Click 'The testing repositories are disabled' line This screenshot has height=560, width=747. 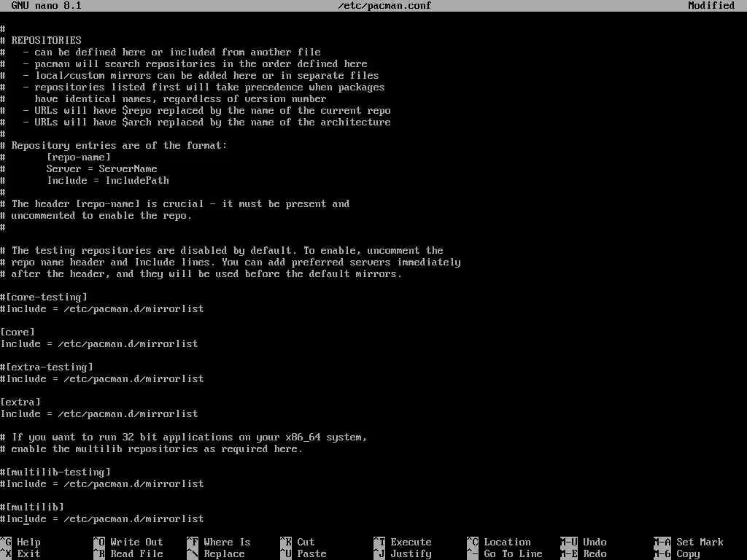[x=222, y=251]
